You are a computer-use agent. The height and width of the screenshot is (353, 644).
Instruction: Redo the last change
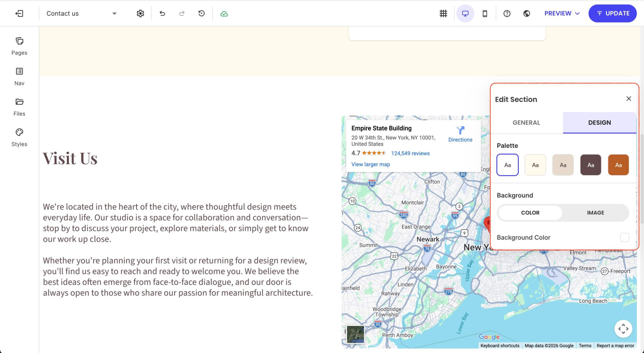[x=182, y=13]
